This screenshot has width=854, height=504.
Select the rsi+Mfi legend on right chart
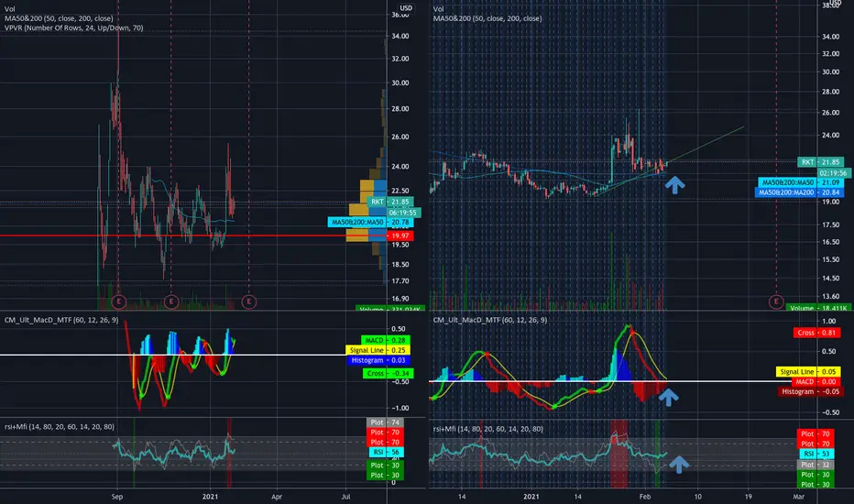[x=488, y=429]
